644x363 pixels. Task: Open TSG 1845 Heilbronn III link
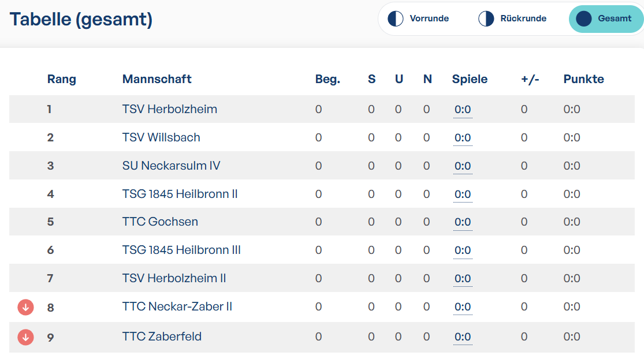coord(181,250)
